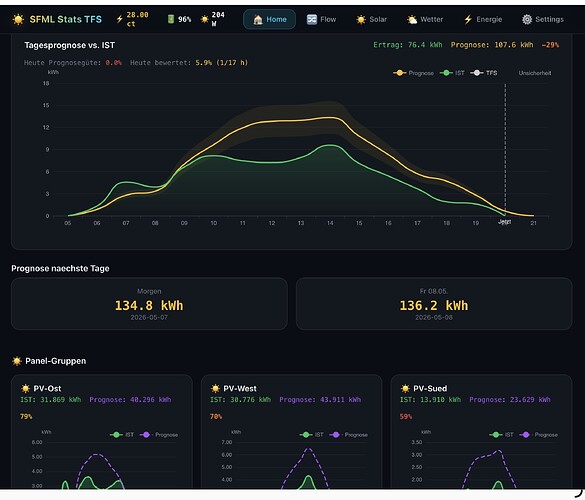Click the house icon in Home tab
Screen dimensions: 585x500
tap(257, 19)
